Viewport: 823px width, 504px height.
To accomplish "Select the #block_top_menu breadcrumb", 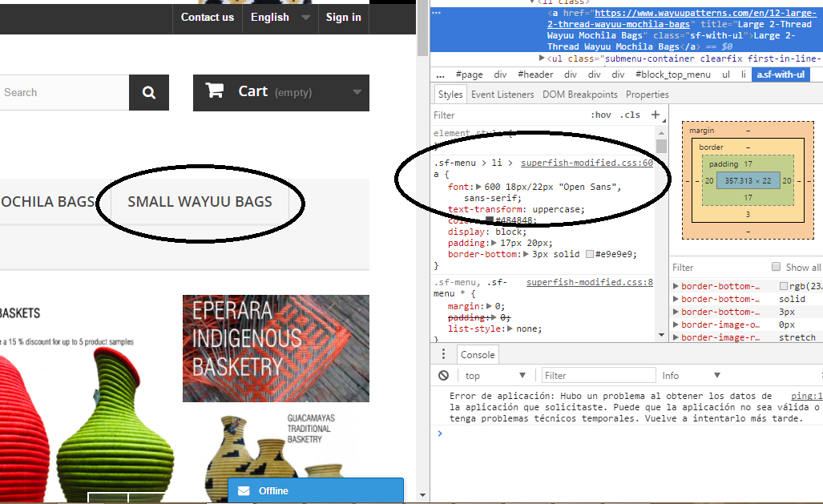I will point(673,75).
